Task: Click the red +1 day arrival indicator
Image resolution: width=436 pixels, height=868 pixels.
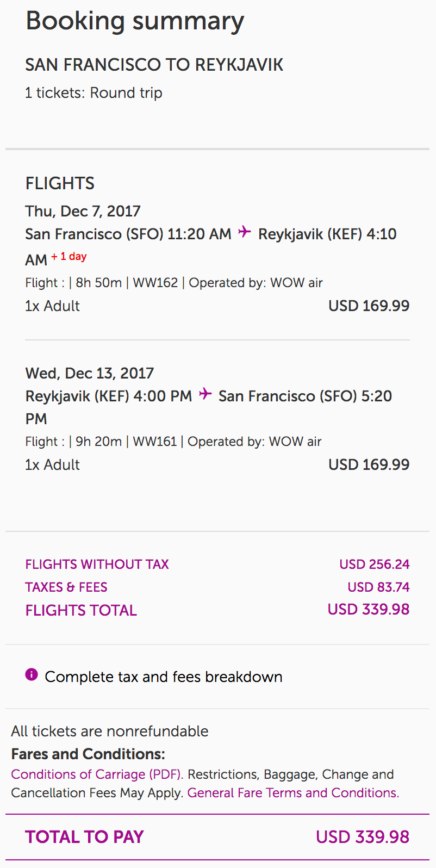Action: 69,257
